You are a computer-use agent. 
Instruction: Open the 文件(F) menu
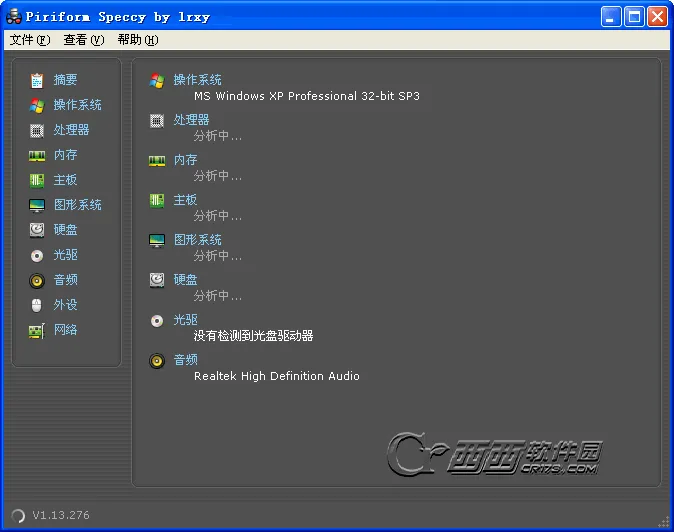[29, 40]
